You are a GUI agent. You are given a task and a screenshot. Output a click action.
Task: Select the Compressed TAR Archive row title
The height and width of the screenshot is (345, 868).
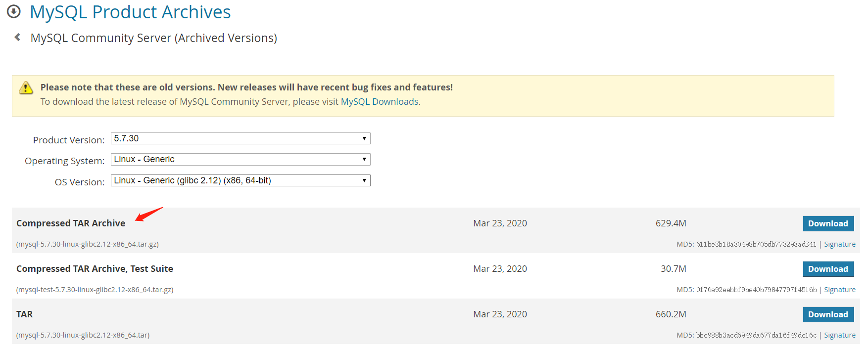(71, 223)
